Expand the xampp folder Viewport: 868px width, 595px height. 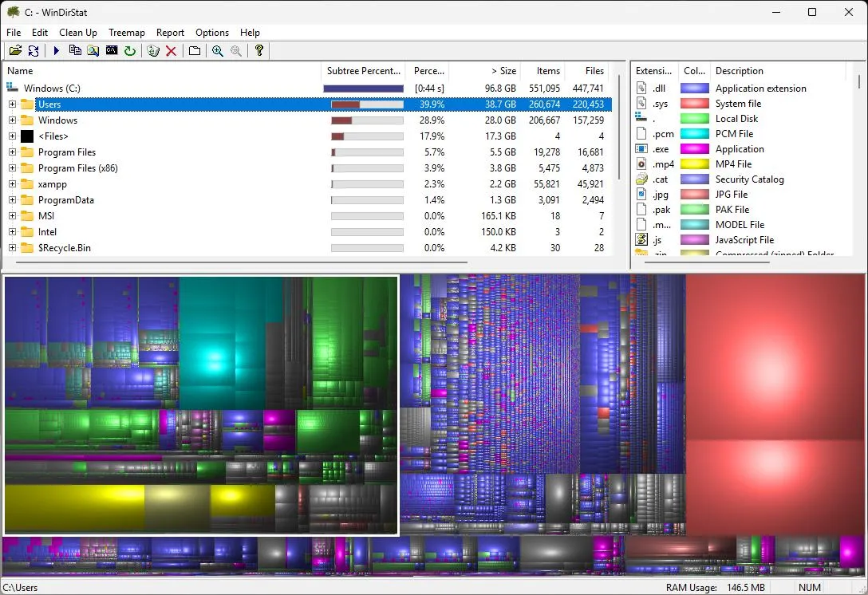pyautogui.click(x=12, y=184)
